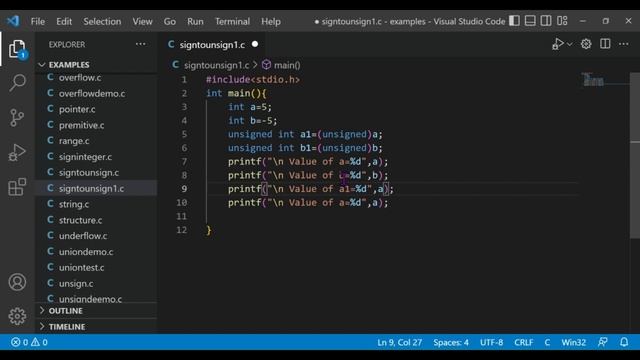Click the editor vertical scrollbar
The height and width of the screenshot is (360, 640).
click(x=635, y=155)
